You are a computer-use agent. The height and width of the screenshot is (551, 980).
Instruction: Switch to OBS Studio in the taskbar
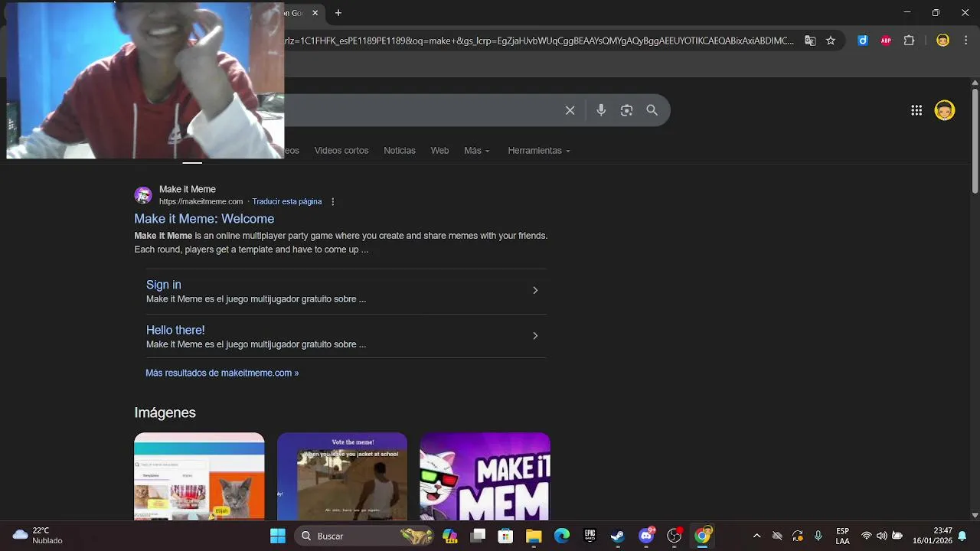[x=675, y=536]
